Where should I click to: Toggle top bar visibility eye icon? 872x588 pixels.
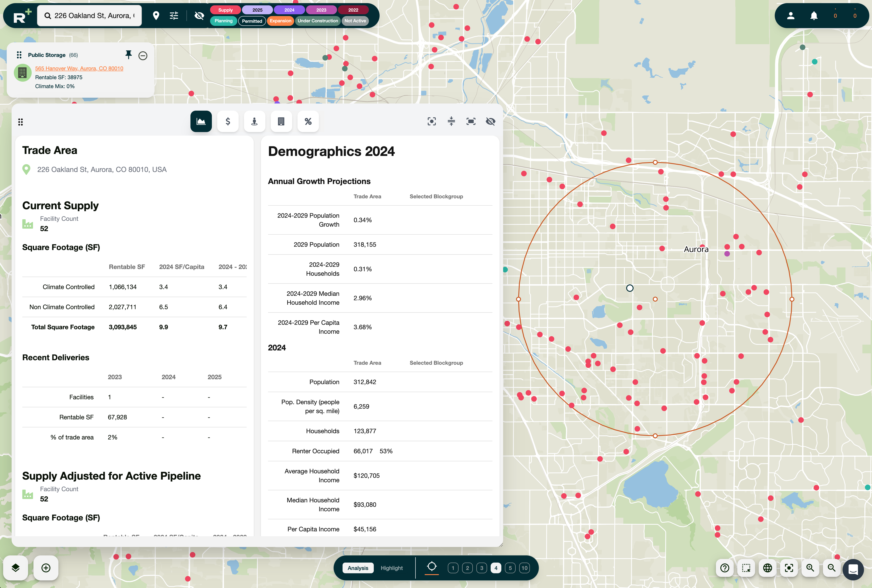199,16
